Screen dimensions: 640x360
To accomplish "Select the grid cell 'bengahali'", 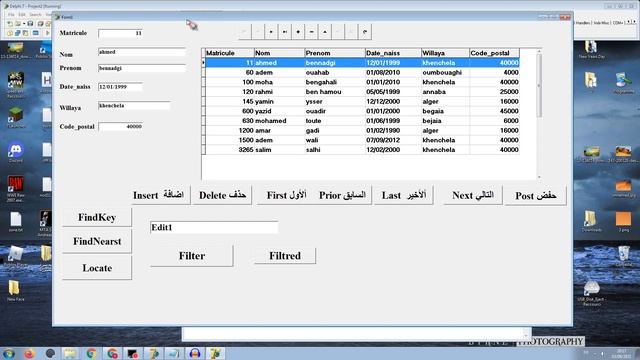I will (x=335, y=82).
